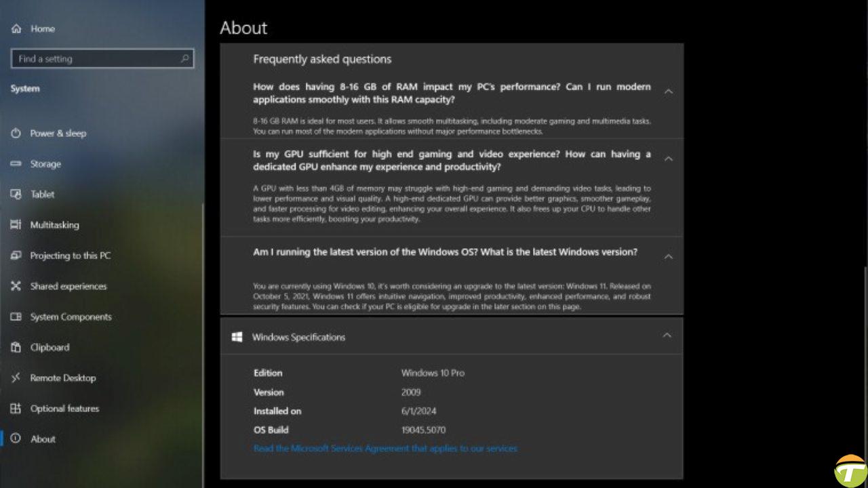Viewport: 868px width, 488px height.
Task: Collapse the GPU gaming question
Action: [668, 159]
